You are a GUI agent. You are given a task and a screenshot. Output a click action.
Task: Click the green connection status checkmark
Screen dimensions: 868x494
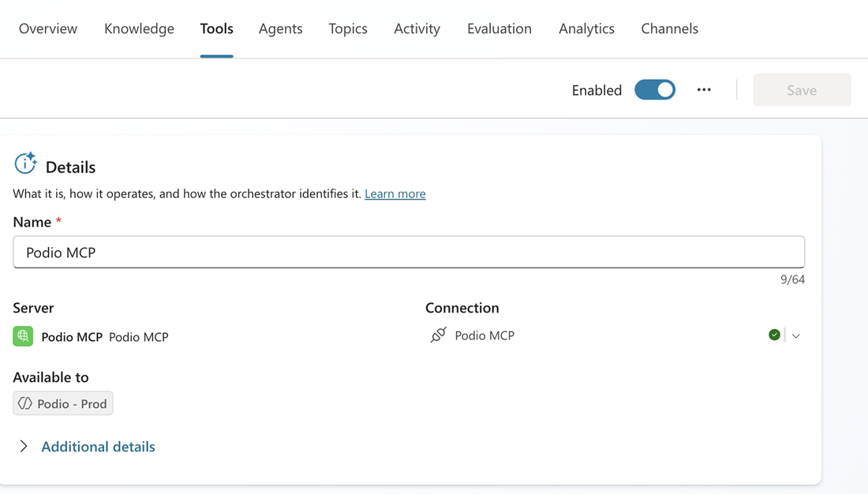click(774, 335)
